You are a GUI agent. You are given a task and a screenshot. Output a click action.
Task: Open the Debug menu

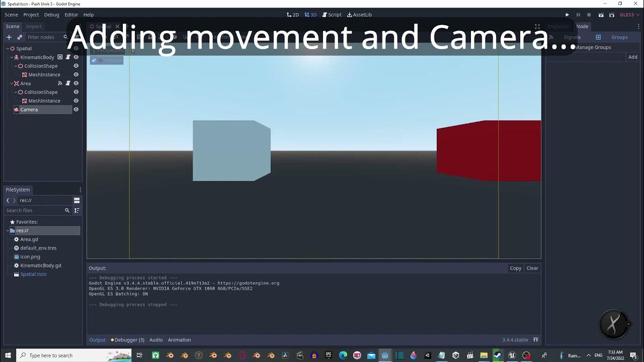coord(52,15)
